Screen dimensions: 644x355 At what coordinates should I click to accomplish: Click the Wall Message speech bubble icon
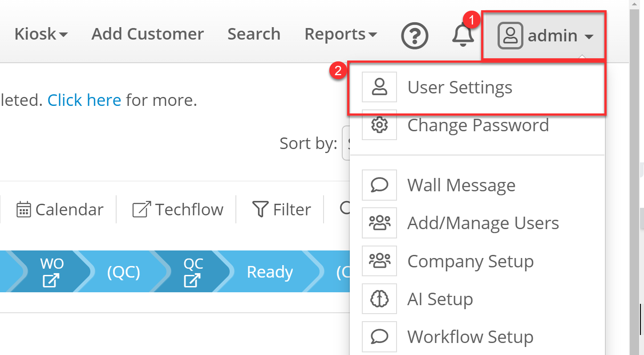[379, 185]
